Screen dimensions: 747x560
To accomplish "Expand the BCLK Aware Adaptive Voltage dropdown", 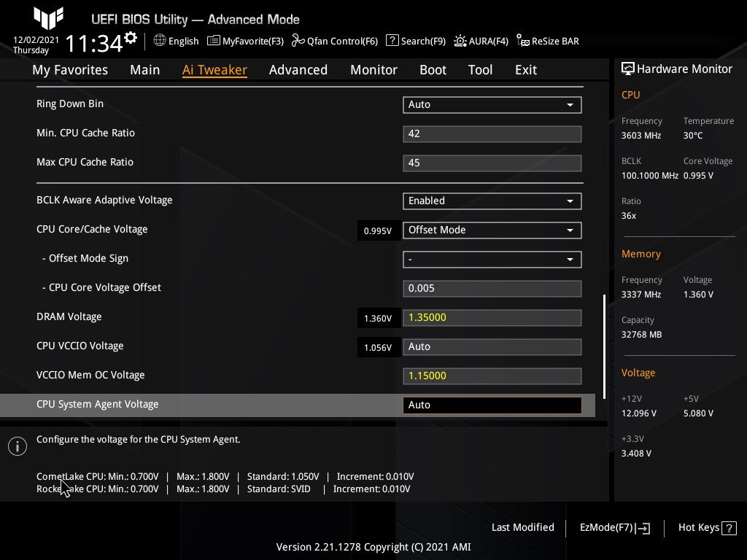I will (492, 201).
